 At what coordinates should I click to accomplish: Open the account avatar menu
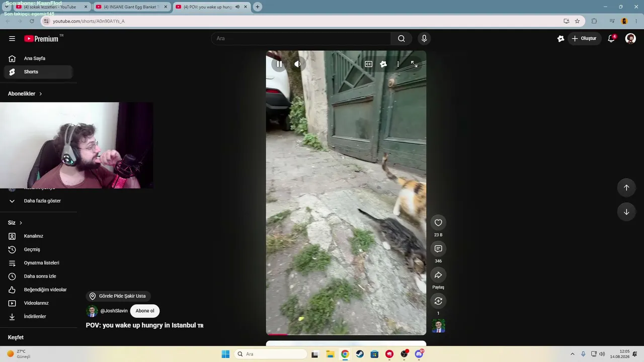coord(630,39)
